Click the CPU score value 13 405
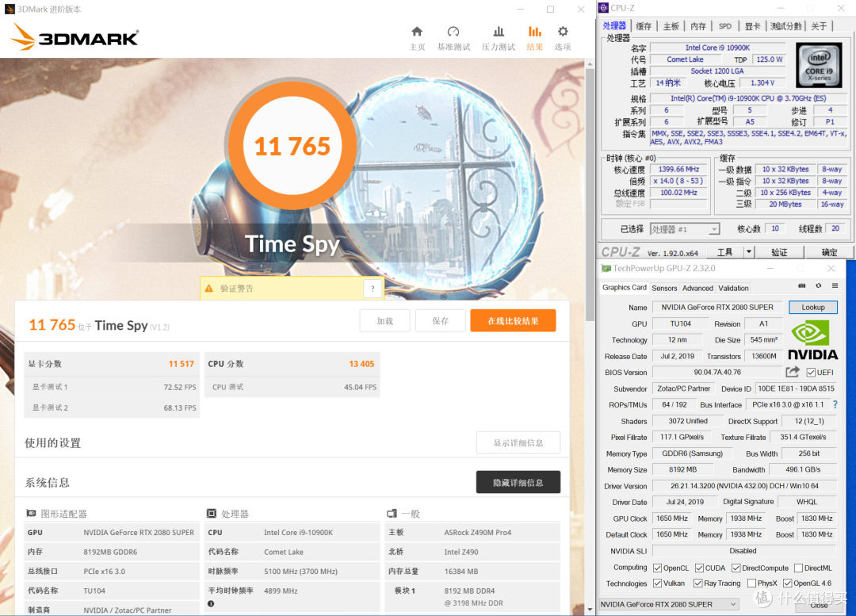 361,364
